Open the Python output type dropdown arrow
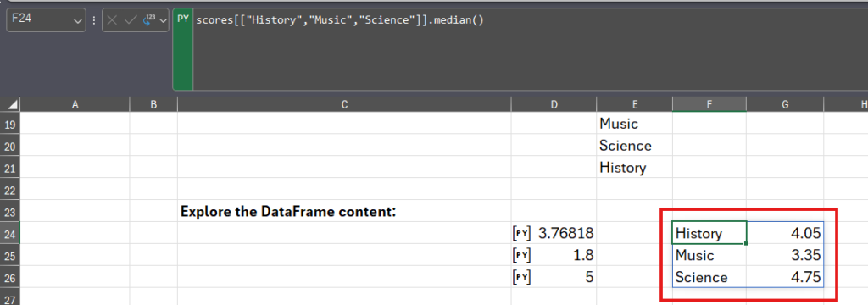Image resolution: width=868 pixels, height=305 pixels. 163,20
